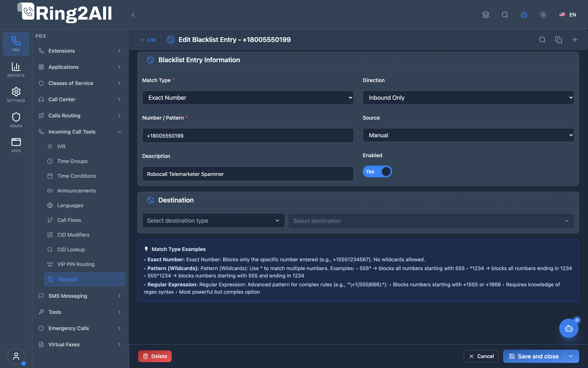Viewport: 588px width, 368px height.
Task: Open the Apps section
Action: (x=16, y=145)
